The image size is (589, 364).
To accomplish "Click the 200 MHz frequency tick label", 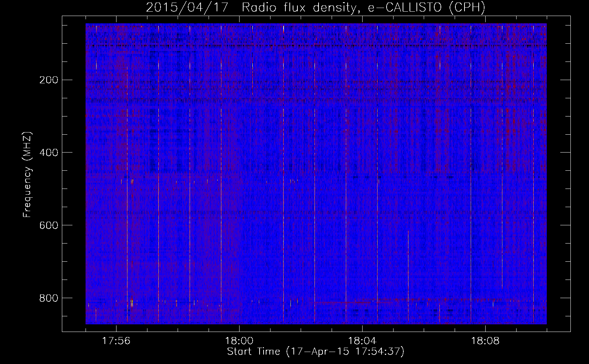I will pyautogui.click(x=48, y=80).
